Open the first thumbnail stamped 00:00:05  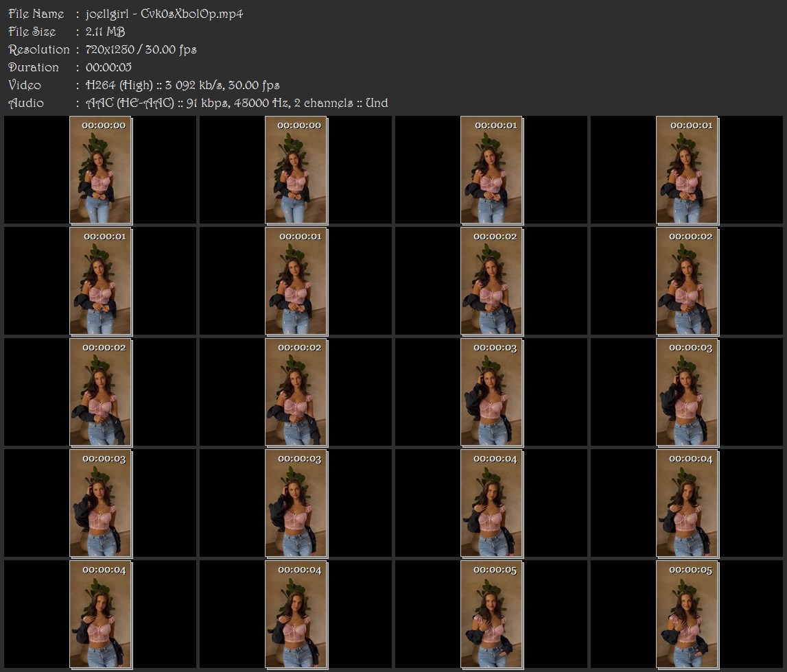[x=492, y=614]
